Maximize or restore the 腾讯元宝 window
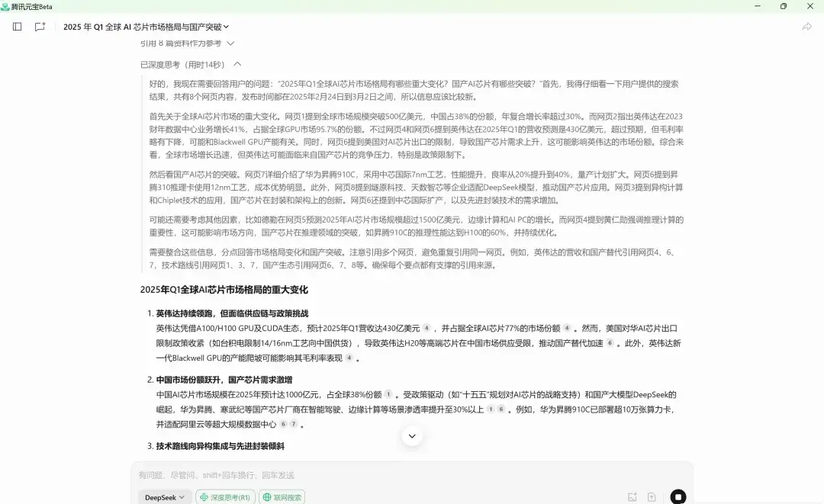Screen dimensions: 824x504 784,6
